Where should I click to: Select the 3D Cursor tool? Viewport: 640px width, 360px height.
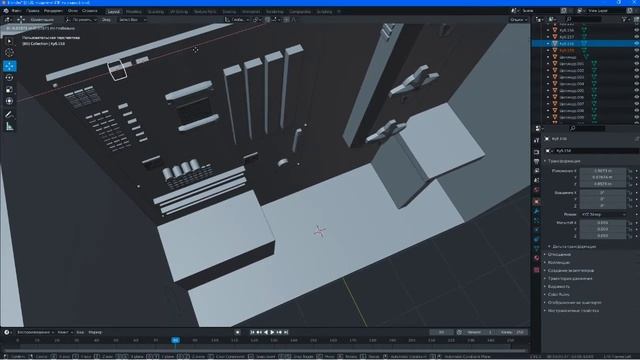click(x=9, y=53)
